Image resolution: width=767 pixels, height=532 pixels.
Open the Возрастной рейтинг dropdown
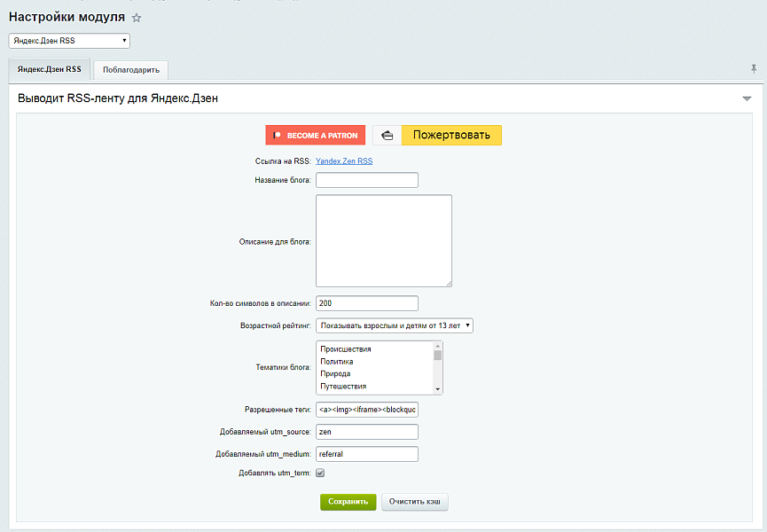[x=395, y=325]
